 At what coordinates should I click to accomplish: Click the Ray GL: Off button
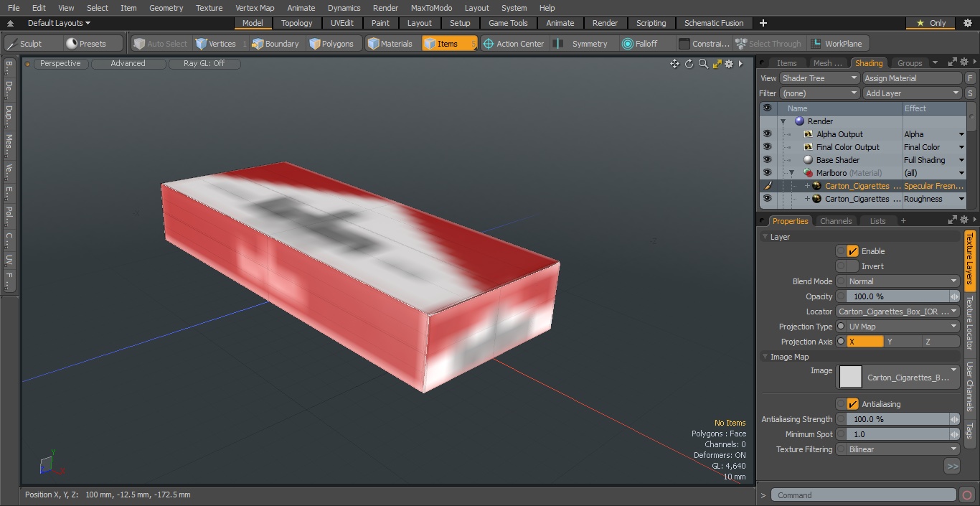(x=204, y=63)
